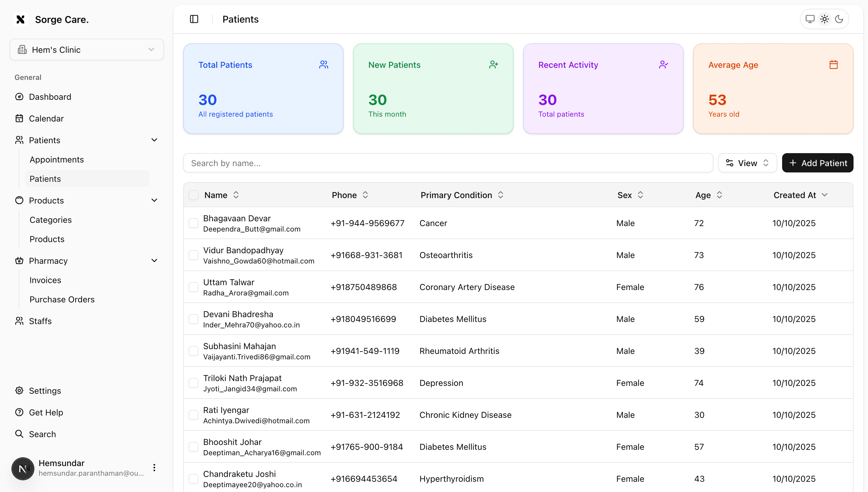Open the Invoices link
868x492 pixels.
pyautogui.click(x=45, y=280)
